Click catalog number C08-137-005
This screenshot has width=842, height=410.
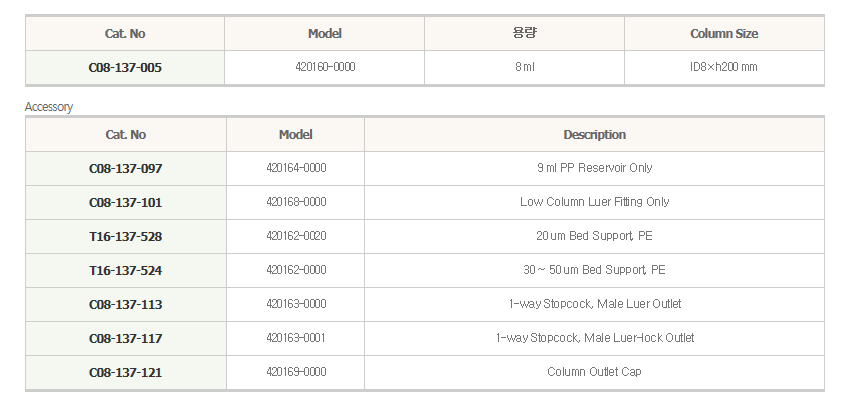[x=125, y=68]
